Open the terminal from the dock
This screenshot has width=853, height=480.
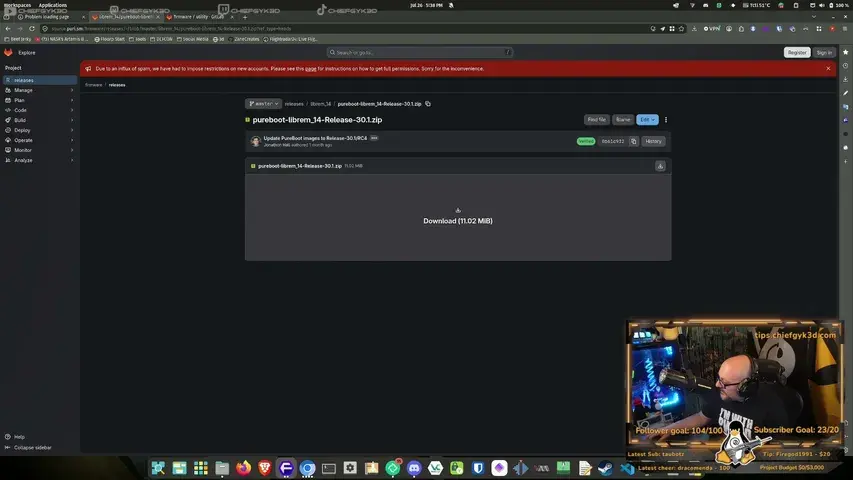coord(329,467)
